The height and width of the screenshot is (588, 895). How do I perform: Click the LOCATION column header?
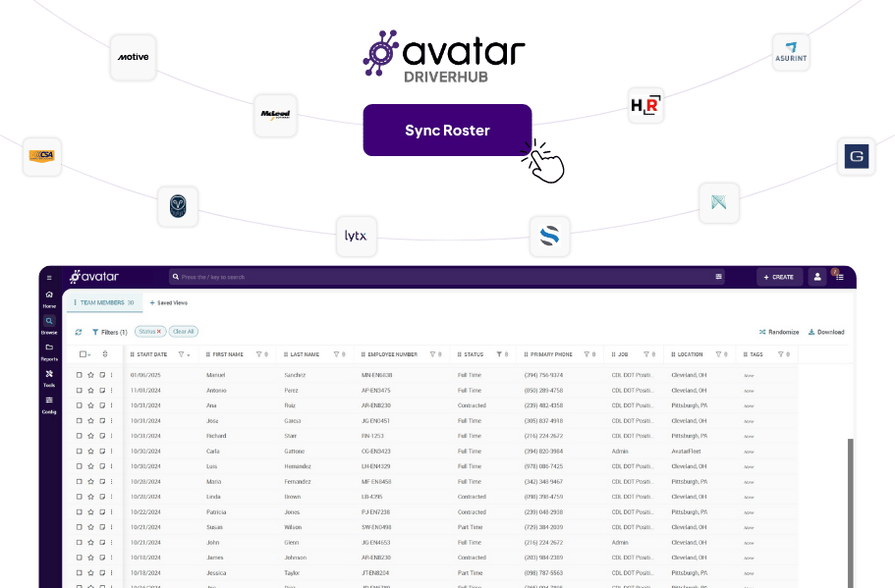690,354
